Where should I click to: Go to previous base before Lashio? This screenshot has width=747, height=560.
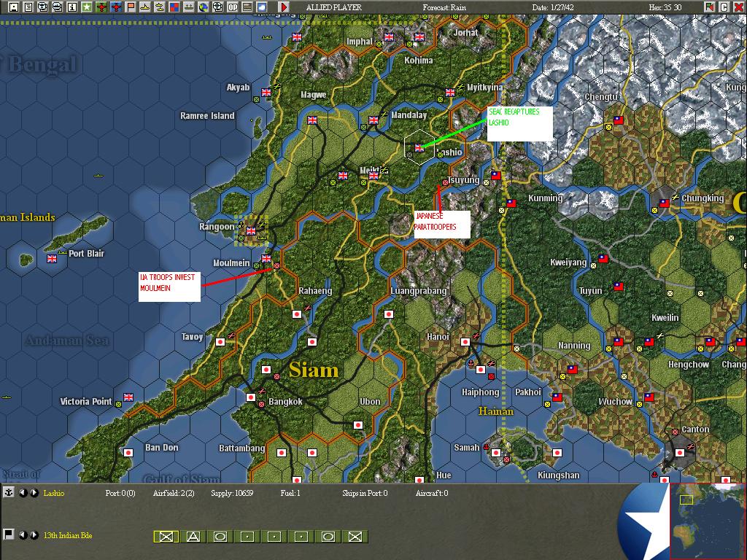(23, 493)
